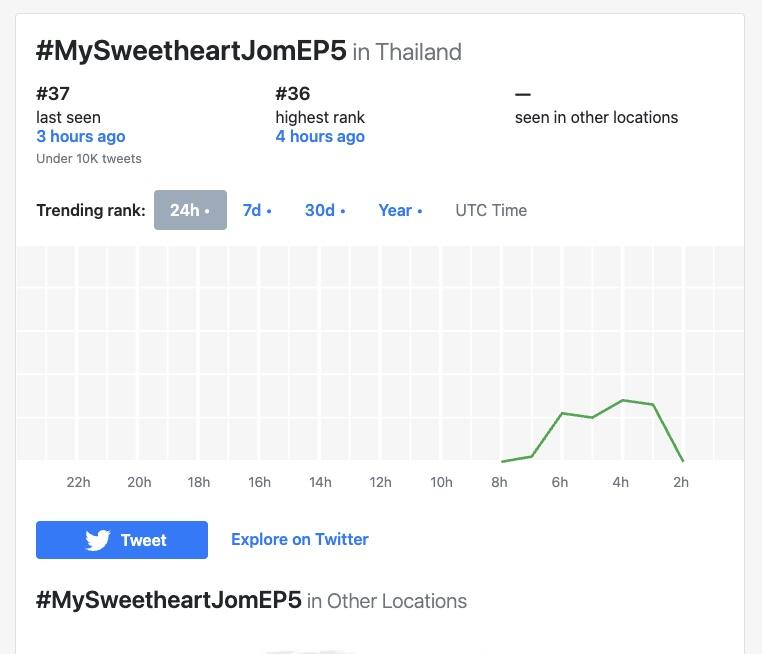
Task: Click the #36 highest rank number
Action: [293, 93]
